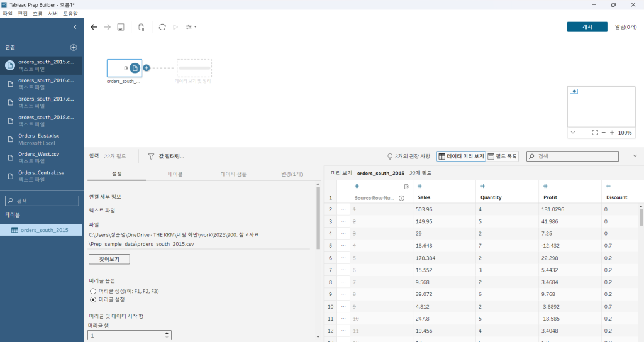Add a new connection with plus icon
This screenshot has width=644, height=342.
point(74,48)
